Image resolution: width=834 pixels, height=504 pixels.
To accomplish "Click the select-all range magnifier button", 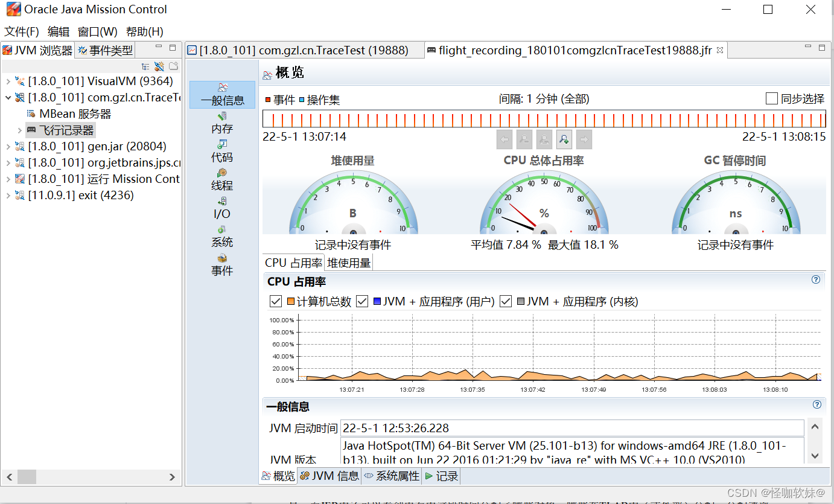I will 544,139.
